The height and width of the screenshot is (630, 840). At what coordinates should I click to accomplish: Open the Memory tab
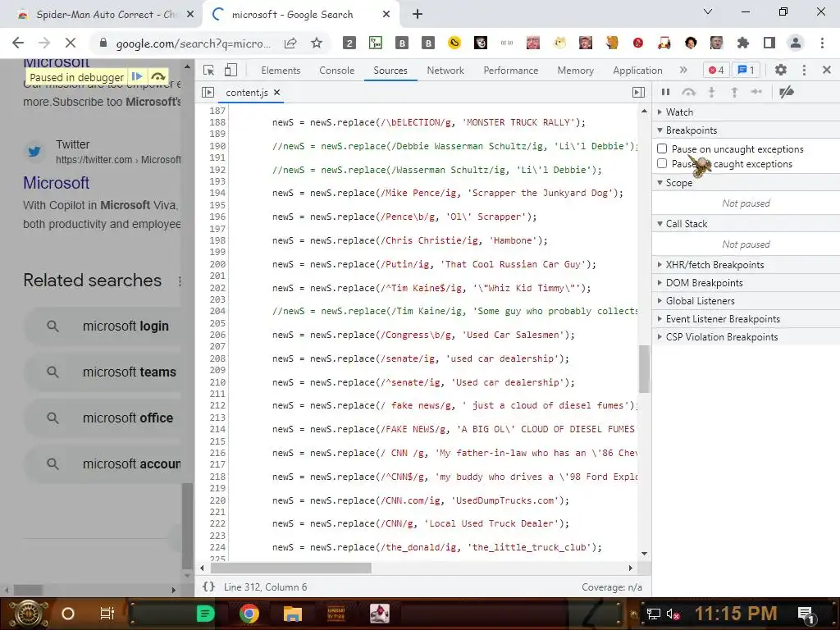tap(575, 71)
